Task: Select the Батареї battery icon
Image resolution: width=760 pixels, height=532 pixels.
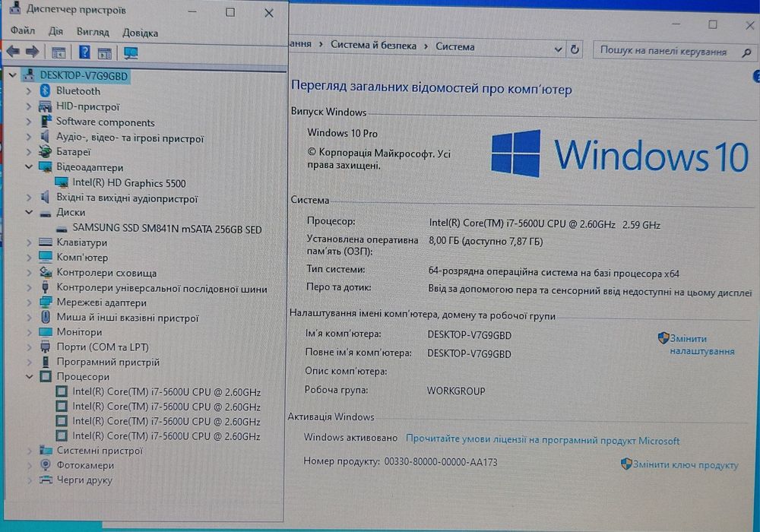Action: pyautogui.click(x=45, y=152)
